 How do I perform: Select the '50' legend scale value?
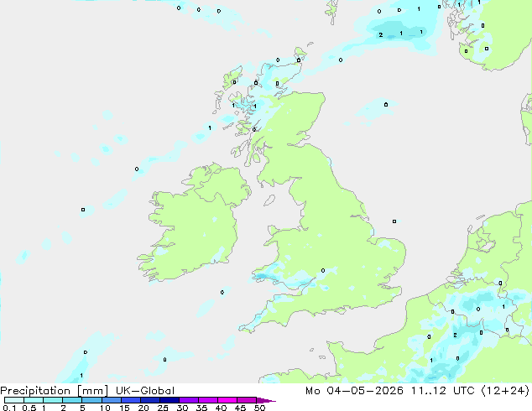click(259, 408)
